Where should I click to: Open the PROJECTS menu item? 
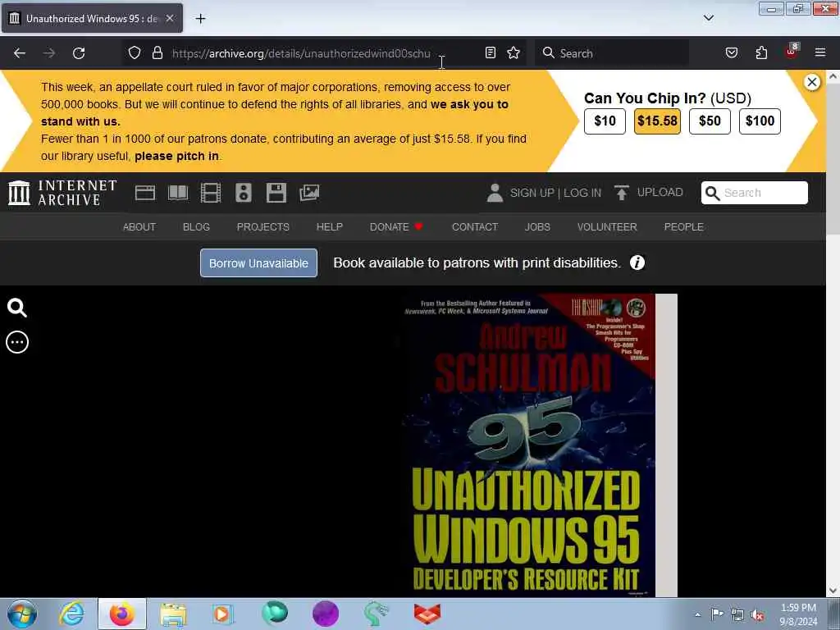click(x=263, y=227)
